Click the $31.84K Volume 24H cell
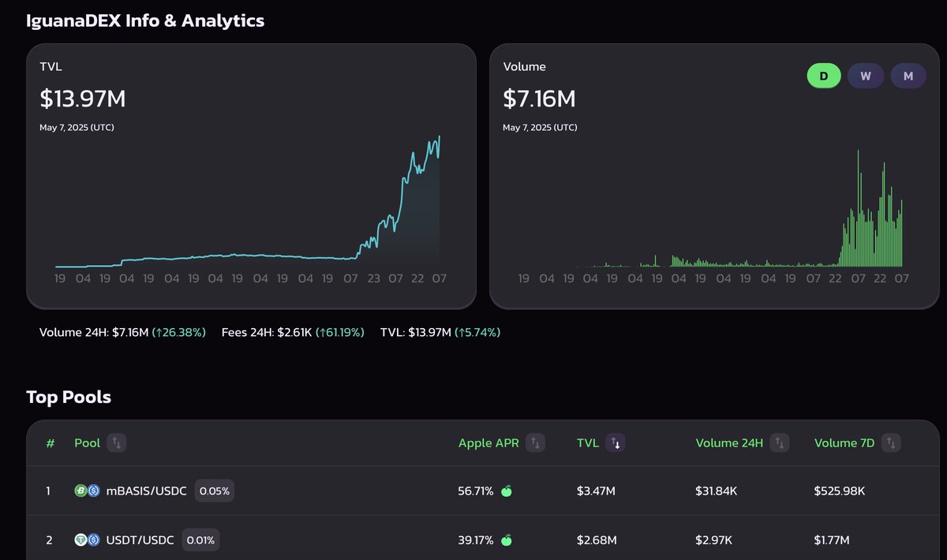This screenshot has height=560, width=947. coord(717,491)
